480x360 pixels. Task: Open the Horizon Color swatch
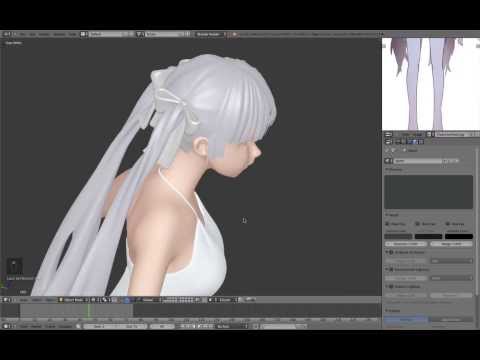(x=398, y=236)
